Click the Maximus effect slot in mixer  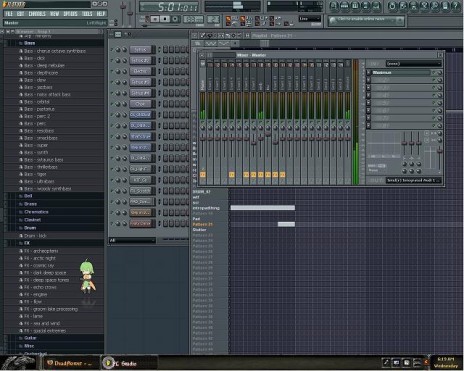coord(402,72)
